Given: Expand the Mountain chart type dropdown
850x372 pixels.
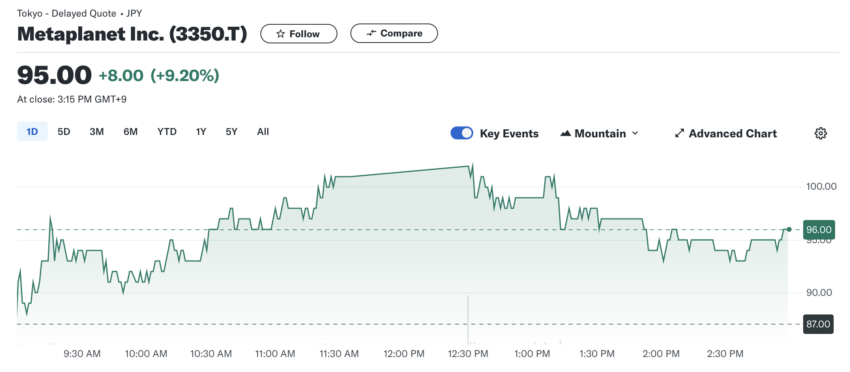Looking at the screenshot, I should [599, 133].
